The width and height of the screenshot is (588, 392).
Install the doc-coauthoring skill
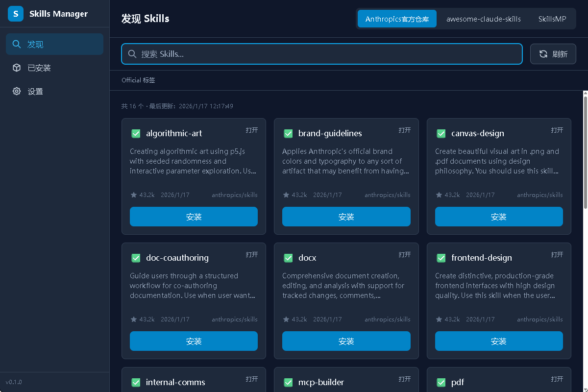[x=194, y=341]
